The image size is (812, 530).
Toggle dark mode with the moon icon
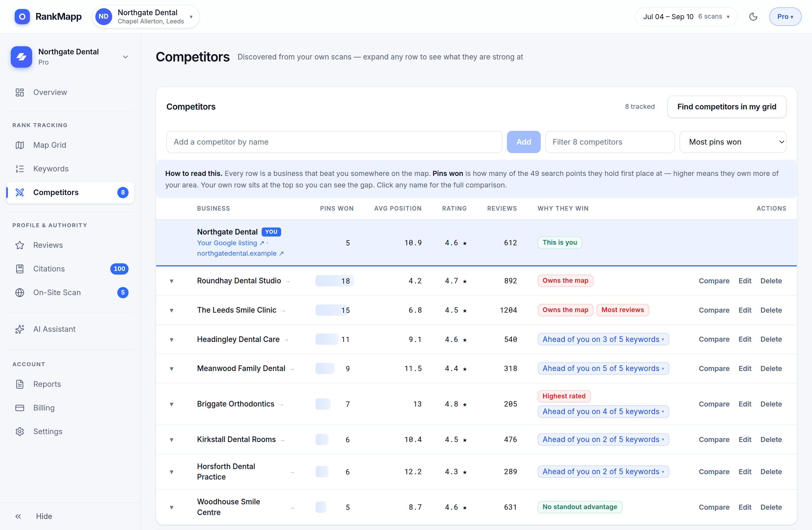pos(753,16)
